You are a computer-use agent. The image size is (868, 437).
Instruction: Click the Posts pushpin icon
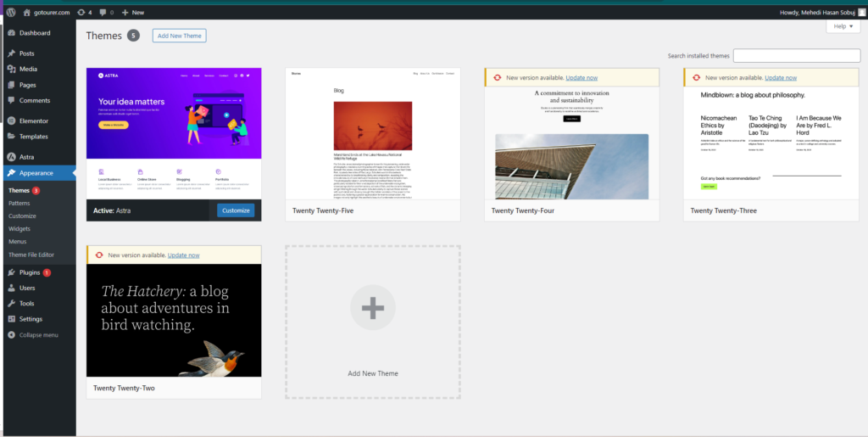tap(12, 53)
